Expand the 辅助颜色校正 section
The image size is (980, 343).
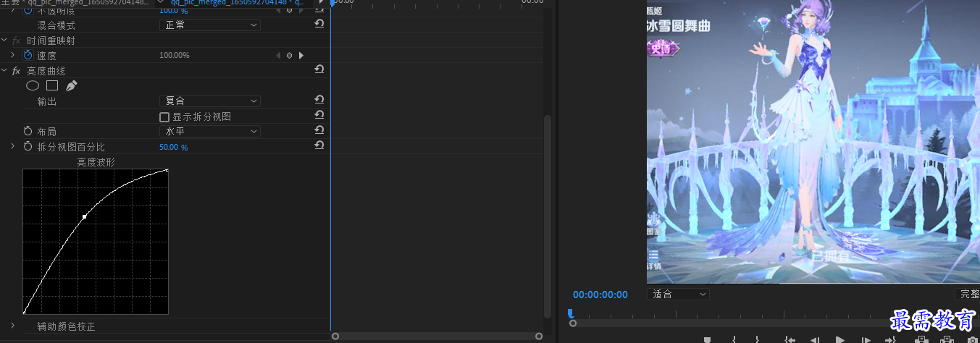pyautogui.click(x=12, y=326)
